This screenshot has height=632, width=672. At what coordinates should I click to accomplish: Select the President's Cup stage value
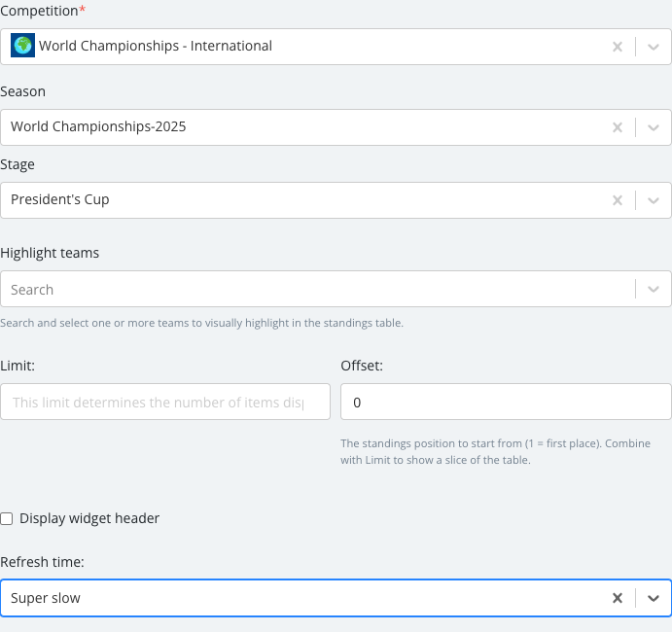60,199
